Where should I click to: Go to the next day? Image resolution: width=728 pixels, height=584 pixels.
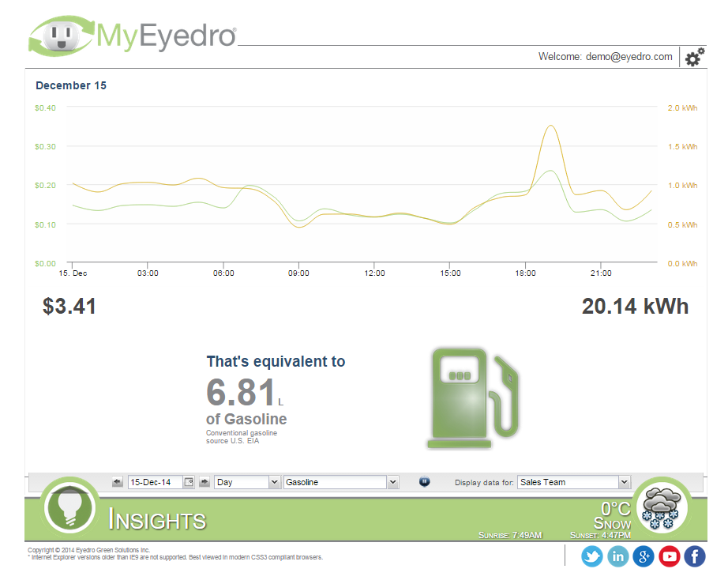pos(205,482)
